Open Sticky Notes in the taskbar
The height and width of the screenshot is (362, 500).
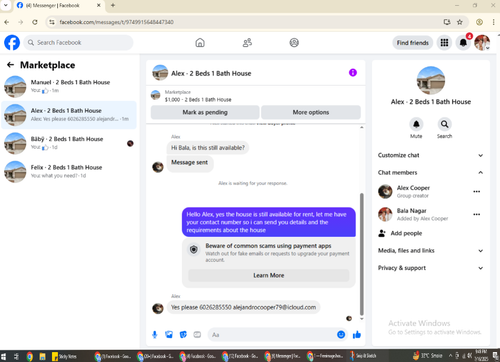pyautogui.click(x=64, y=356)
